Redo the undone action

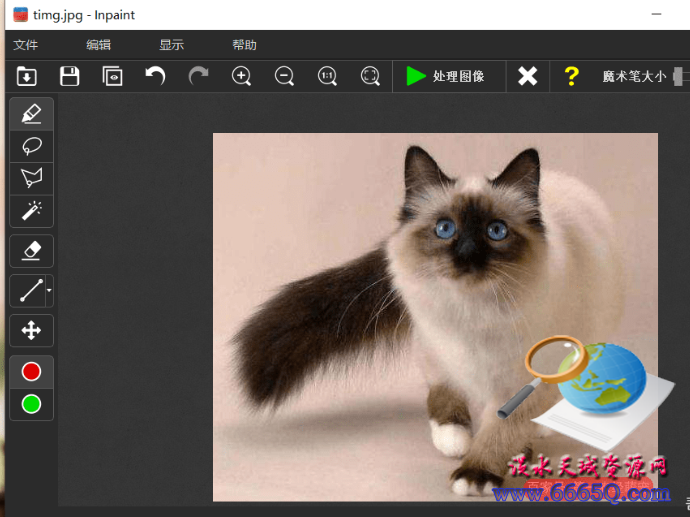pyautogui.click(x=198, y=76)
